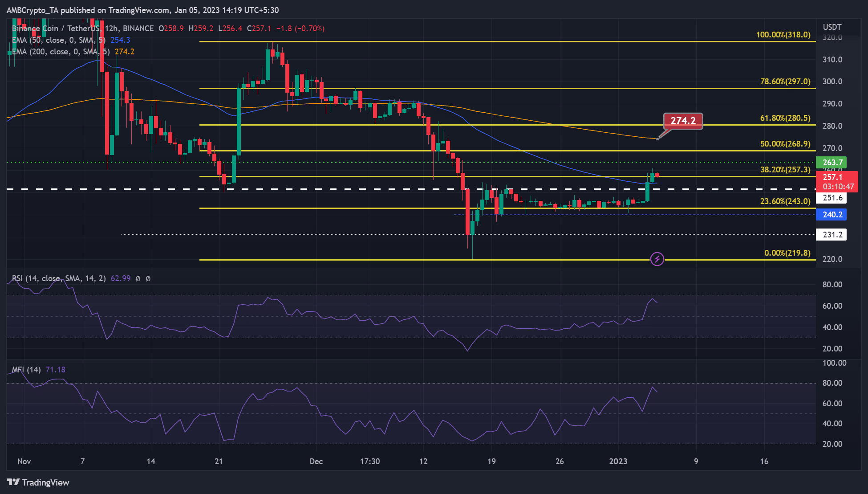The image size is (868, 494).
Task: Click the Dec date marker on time axis
Action: [x=316, y=461]
